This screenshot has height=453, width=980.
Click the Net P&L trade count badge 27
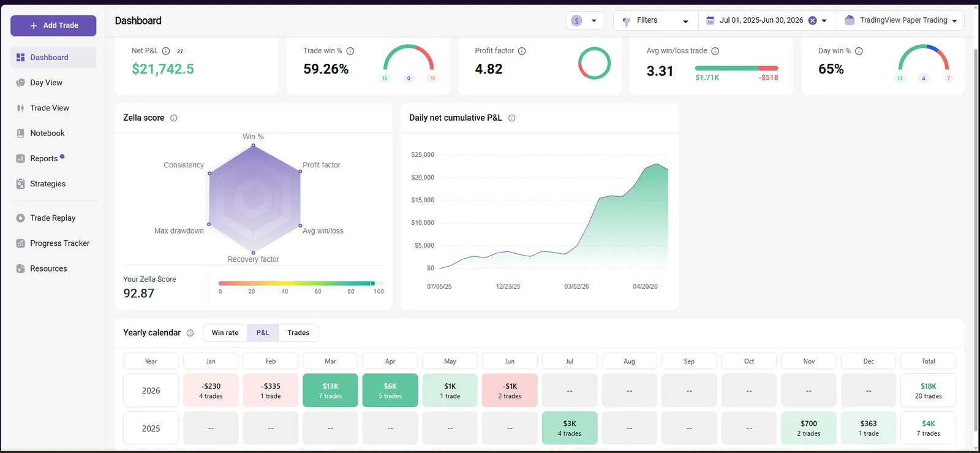[180, 51]
